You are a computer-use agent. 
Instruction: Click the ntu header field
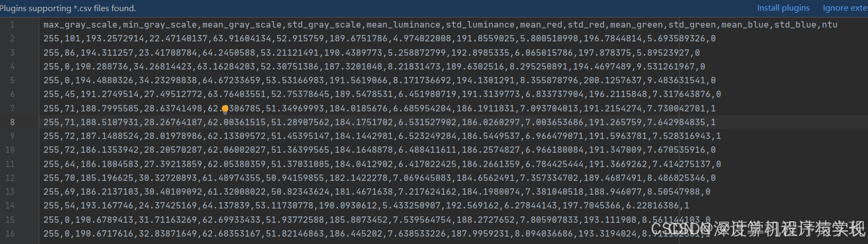830,25
